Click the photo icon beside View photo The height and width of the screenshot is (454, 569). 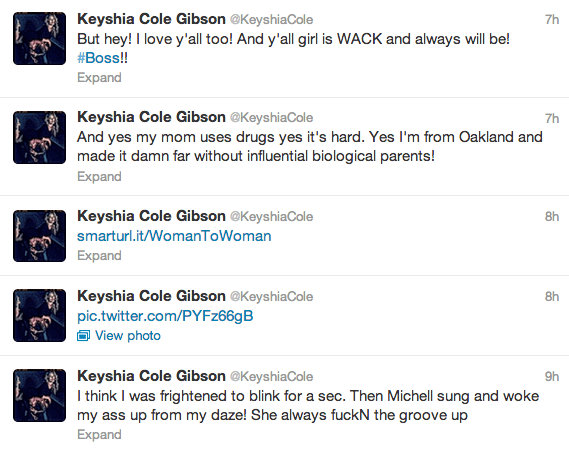tap(83, 336)
